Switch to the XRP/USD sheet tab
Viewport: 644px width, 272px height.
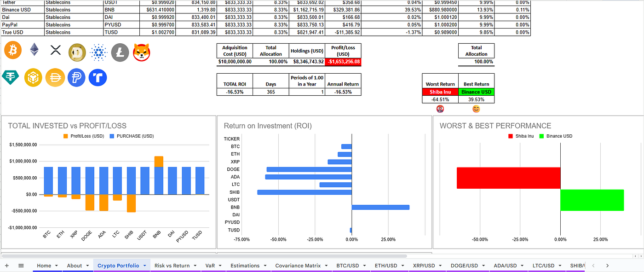(x=424, y=266)
